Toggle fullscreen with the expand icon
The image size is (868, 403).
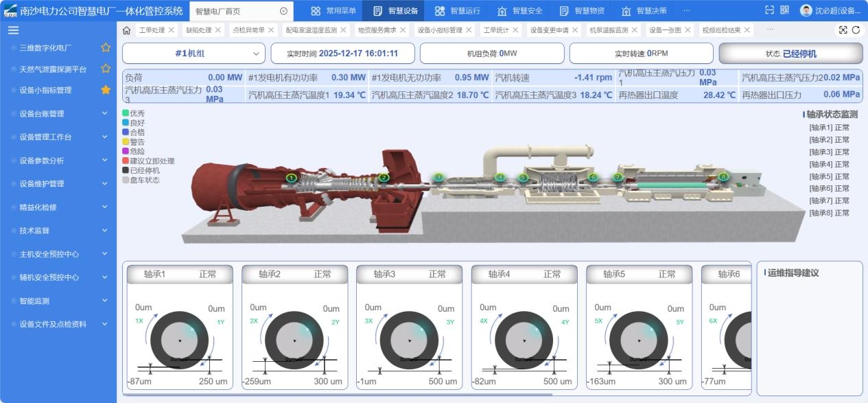point(843,30)
